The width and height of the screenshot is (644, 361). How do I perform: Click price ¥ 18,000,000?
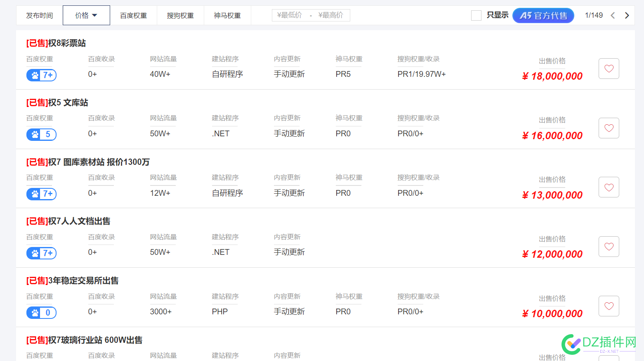click(552, 76)
